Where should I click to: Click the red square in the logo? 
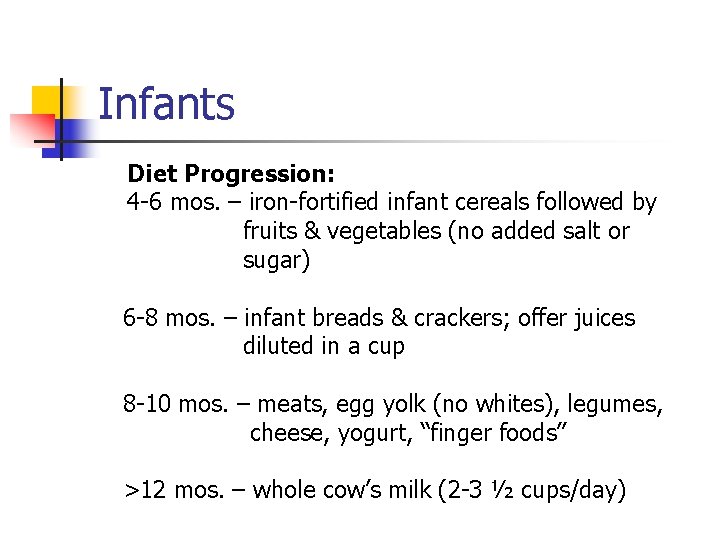[x=31, y=127]
